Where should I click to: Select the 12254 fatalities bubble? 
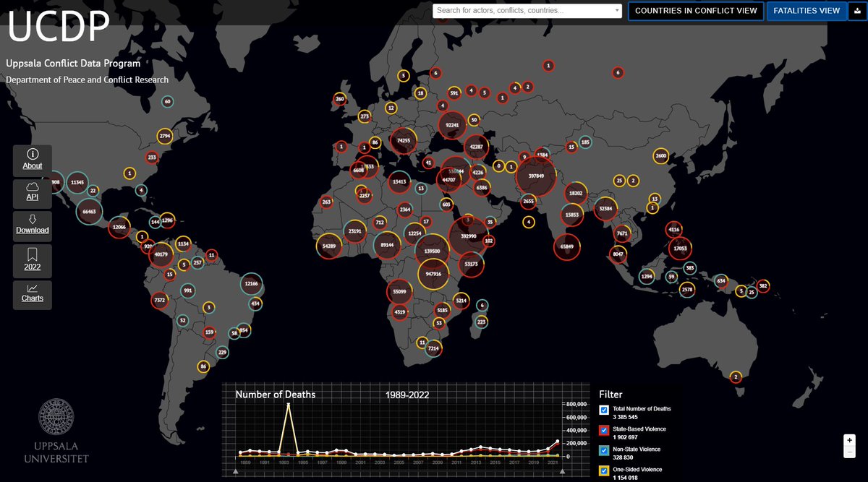[x=414, y=233]
